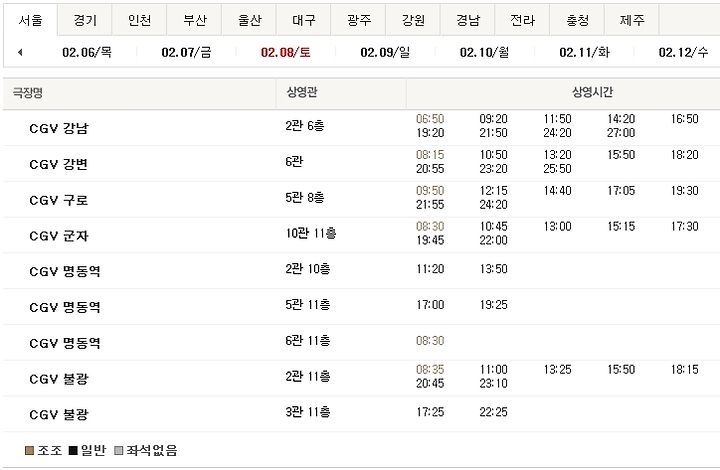Choose the date 02.06/목
The width and height of the screenshot is (720, 470).
(87, 52)
